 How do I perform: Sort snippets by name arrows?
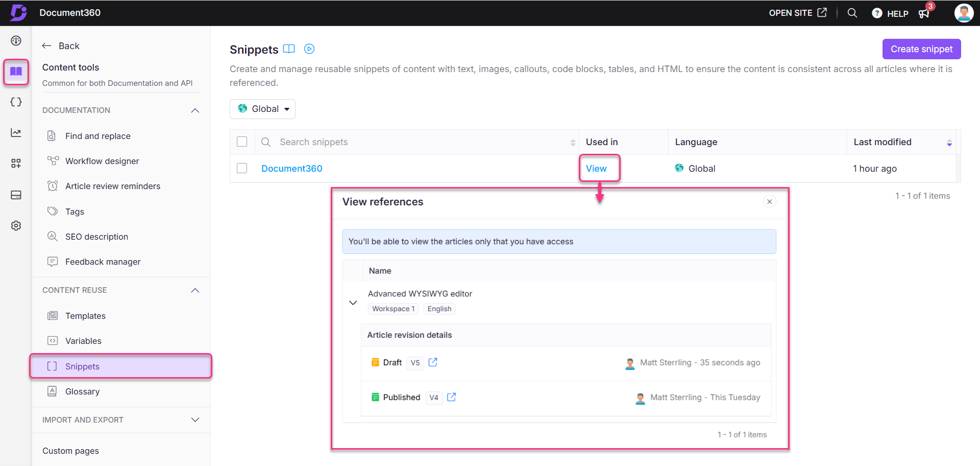[573, 143]
